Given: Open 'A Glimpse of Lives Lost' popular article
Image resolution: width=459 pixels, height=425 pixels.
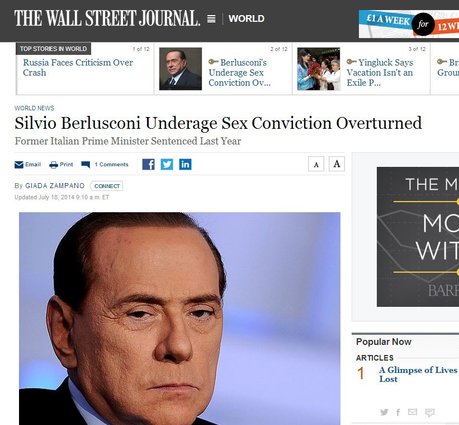Looking at the screenshot, I should click(x=418, y=374).
